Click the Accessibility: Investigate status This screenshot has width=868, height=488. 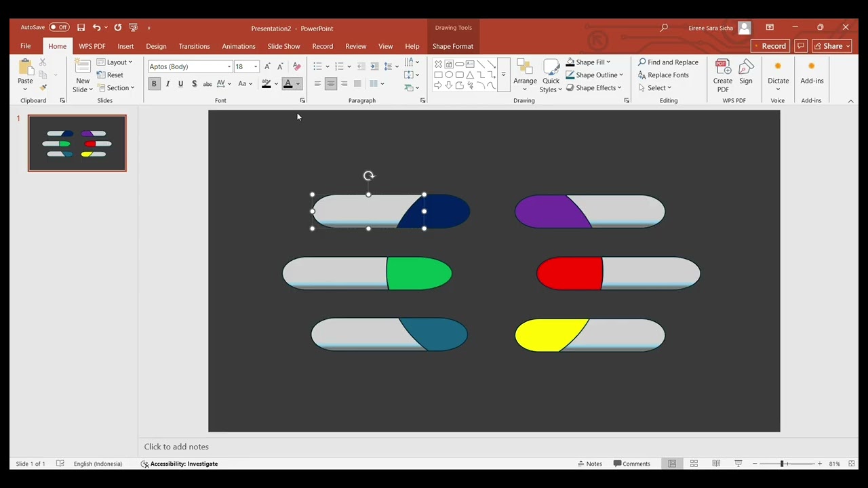point(179,464)
